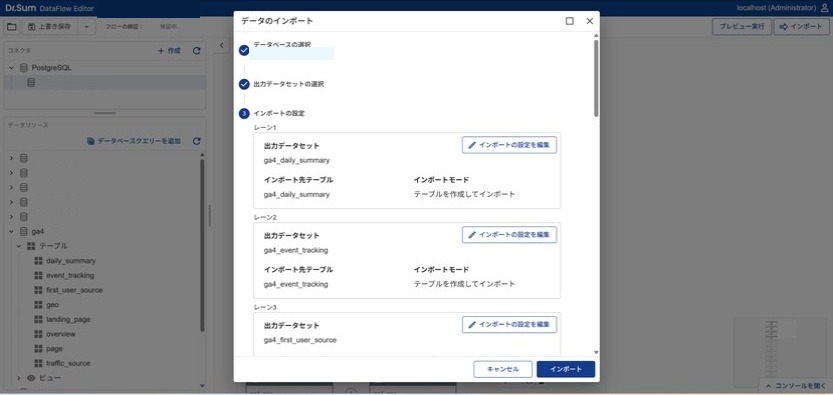
Task: Edit import settings for レーン1
Action: coord(509,145)
